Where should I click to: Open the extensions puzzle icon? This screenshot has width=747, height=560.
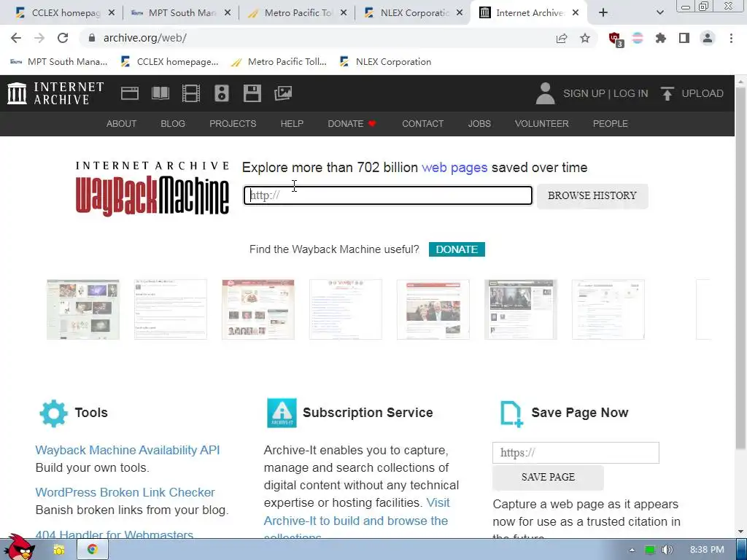coord(660,38)
